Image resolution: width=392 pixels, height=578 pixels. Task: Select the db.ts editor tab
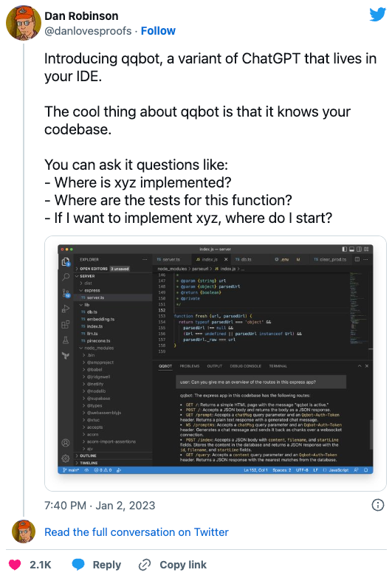tap(244, 260)
